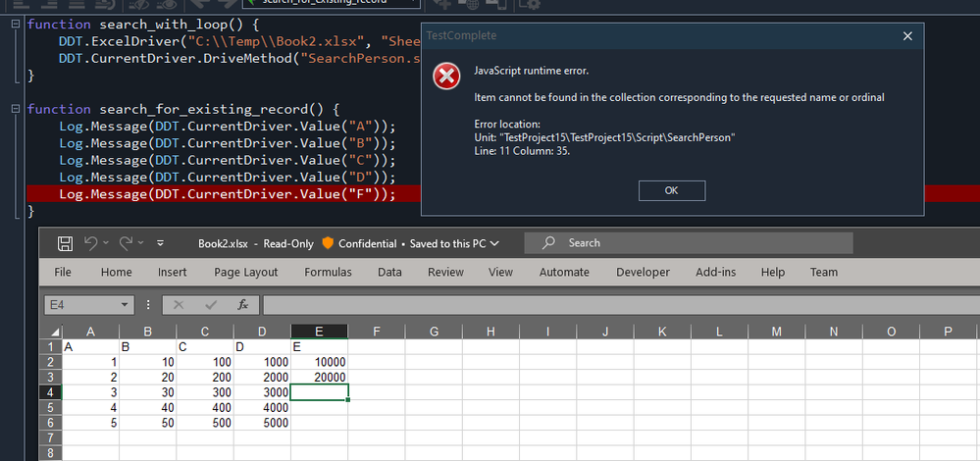Select cell E3 containing 20000
This screenshot has height=461, width=980.
[320, 378]
